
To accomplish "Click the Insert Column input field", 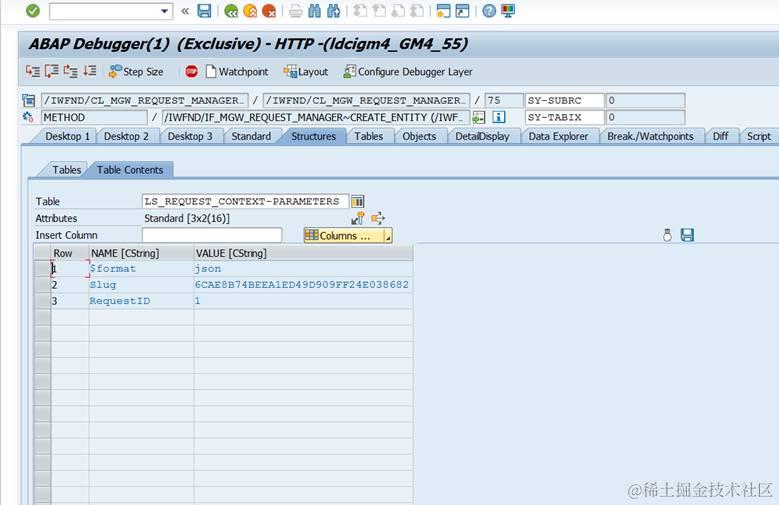I will click(x=212, y=235).
